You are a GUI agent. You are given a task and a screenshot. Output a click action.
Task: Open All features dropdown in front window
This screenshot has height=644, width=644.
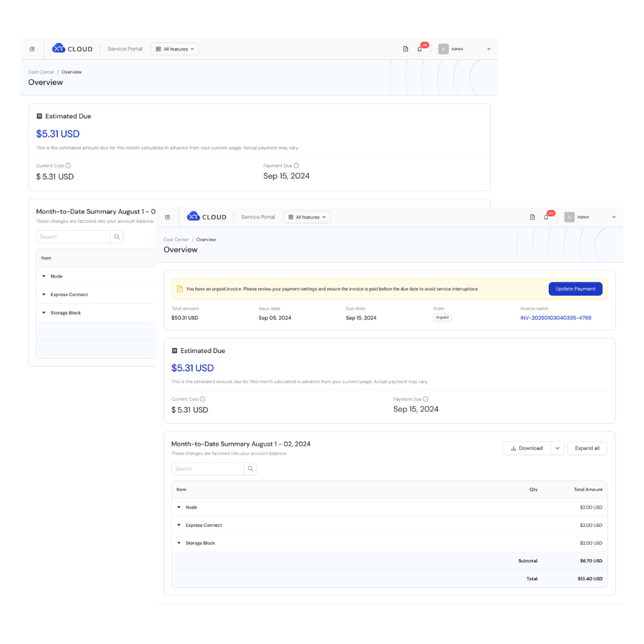[307, 217]
